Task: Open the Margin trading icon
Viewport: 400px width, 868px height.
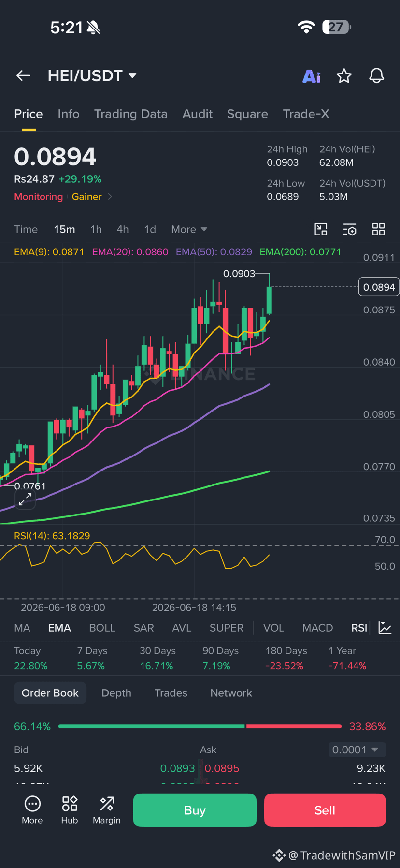Action: pyautogui.click(x=107, y=810)
